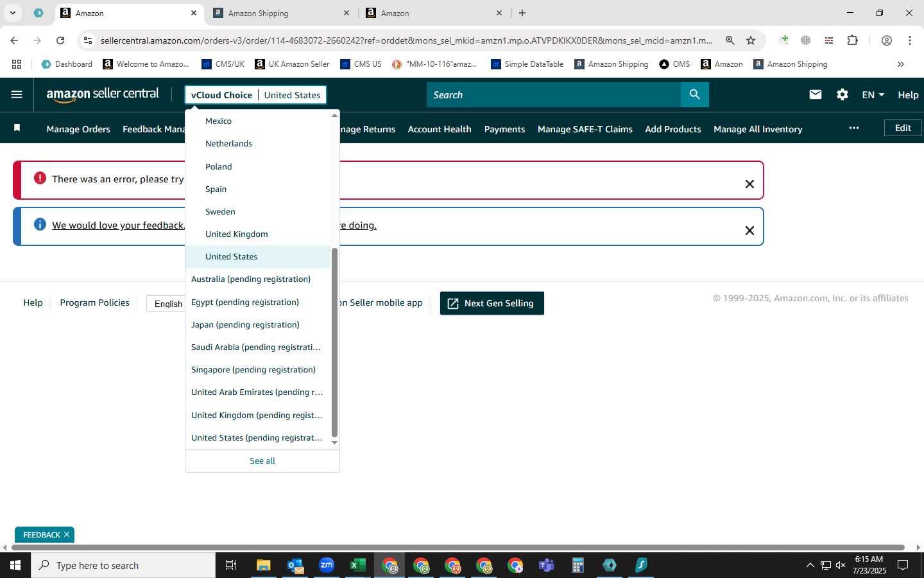Open Manage SAFE-T Claims
Image resolution: width=924 pixels, height=578 pixels.
[585, 129]
